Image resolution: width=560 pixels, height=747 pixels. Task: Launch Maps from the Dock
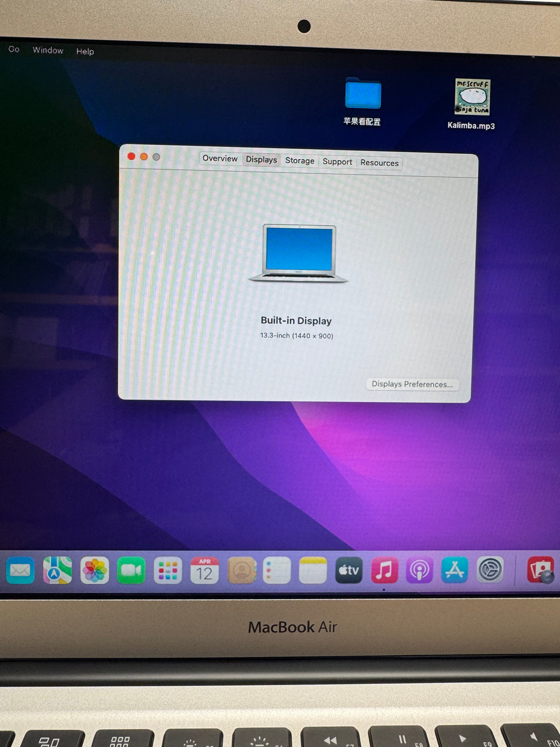57,570
